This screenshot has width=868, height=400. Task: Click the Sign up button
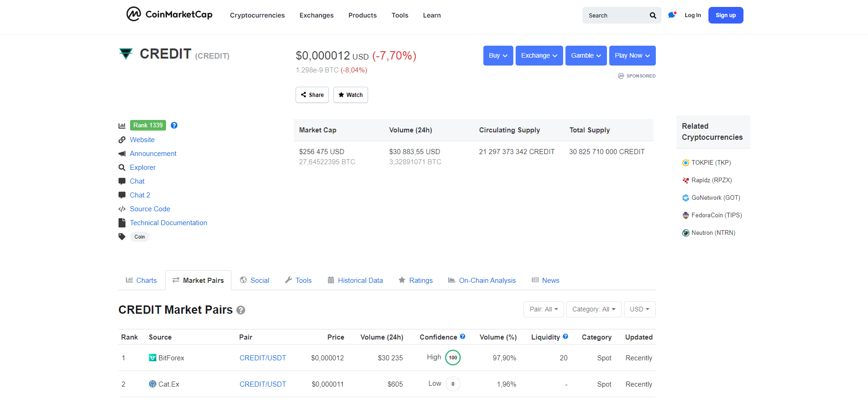(x=725, y=15)
